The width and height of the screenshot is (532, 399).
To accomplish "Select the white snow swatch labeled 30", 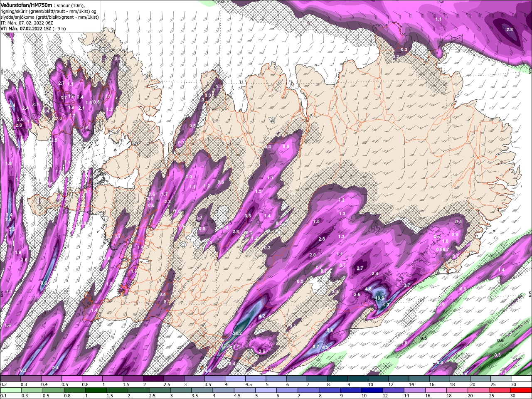I will click(522, 379).
